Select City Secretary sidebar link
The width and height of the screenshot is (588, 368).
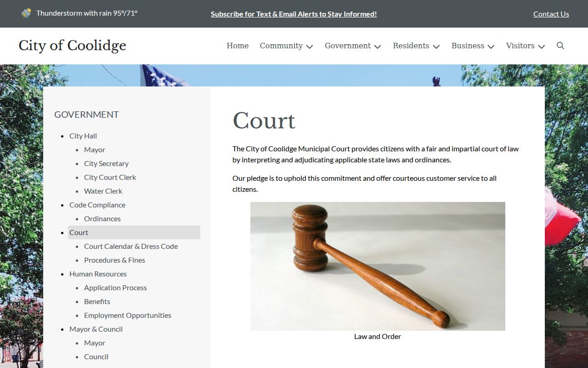tap(106, 163)
